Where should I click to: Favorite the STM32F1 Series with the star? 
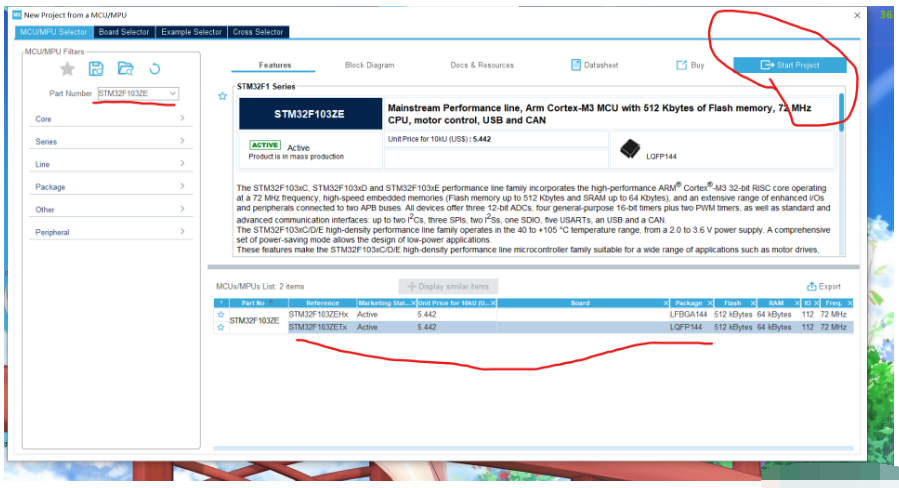pyautogui.click(x=222, y=96)
